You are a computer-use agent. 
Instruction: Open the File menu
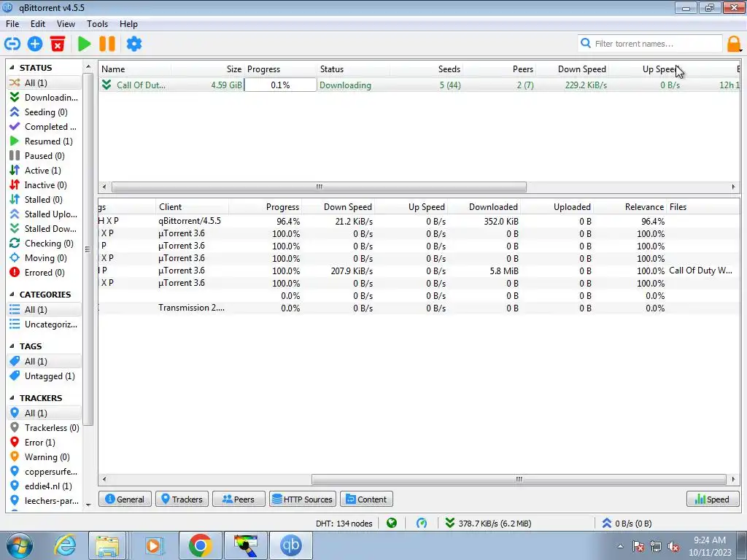(12, 24)
